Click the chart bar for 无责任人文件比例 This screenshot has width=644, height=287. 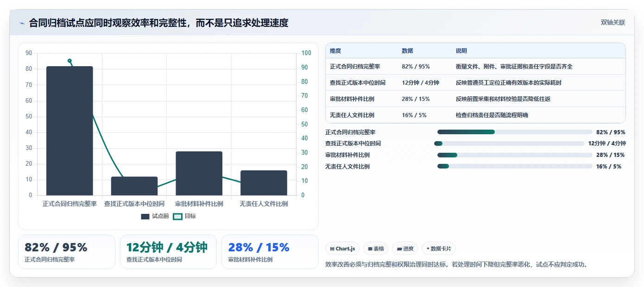click(264, 183)
